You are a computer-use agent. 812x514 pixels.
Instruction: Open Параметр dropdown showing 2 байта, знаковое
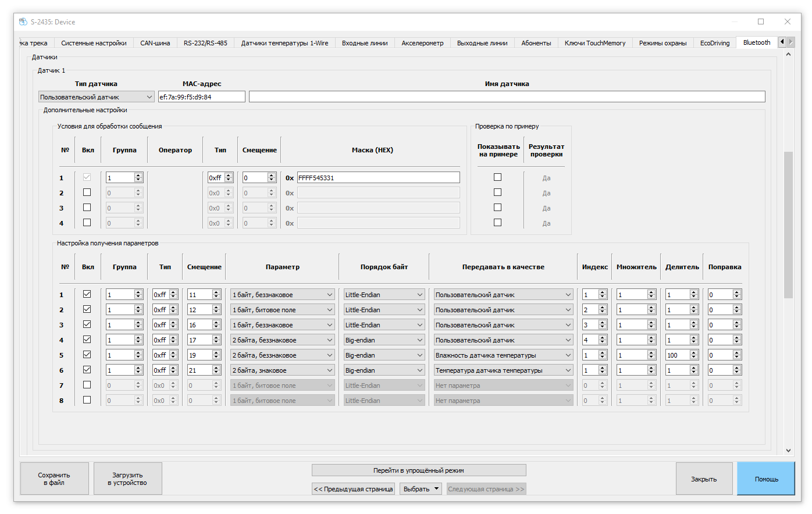tap(283, 370)
